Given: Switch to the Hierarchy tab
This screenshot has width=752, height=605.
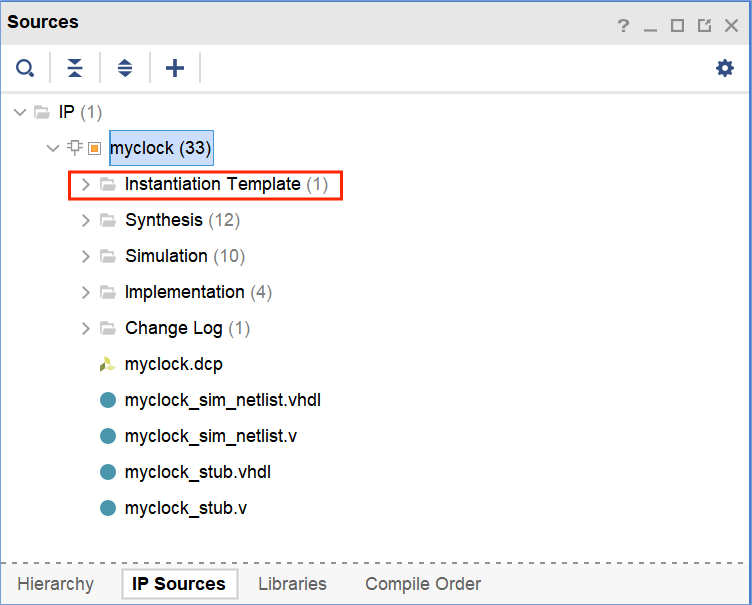Looking at the screenshot, I should [55, 584].
